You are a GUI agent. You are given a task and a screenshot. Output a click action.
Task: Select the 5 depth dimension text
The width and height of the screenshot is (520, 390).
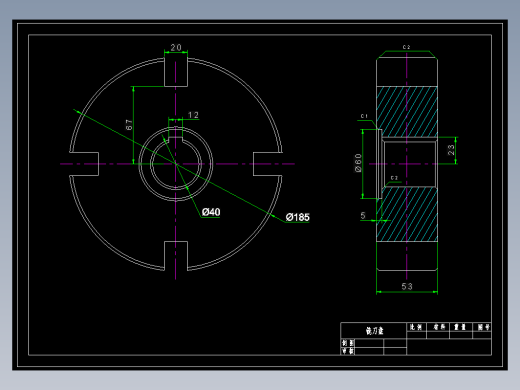pyautogui.click(x=363, y=216)
